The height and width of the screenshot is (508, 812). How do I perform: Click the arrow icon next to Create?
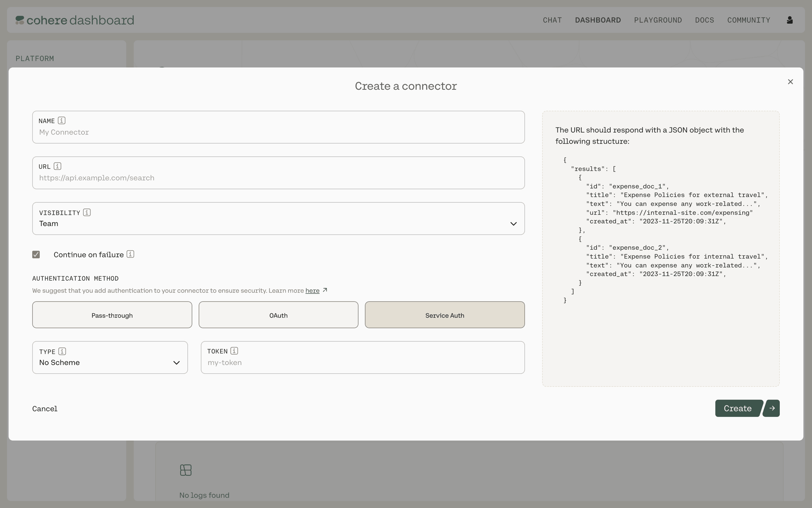coord(771,408)
